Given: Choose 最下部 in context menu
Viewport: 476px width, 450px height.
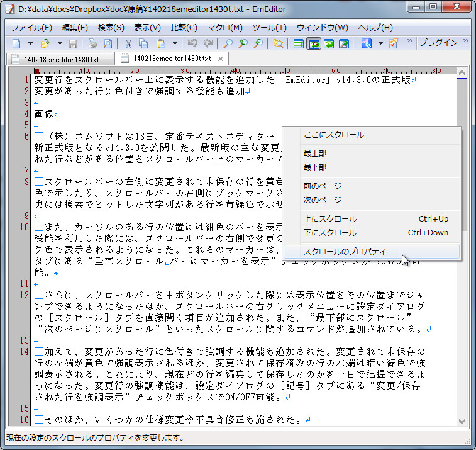Looking at the screenshot, I should [x=372, y=167].
